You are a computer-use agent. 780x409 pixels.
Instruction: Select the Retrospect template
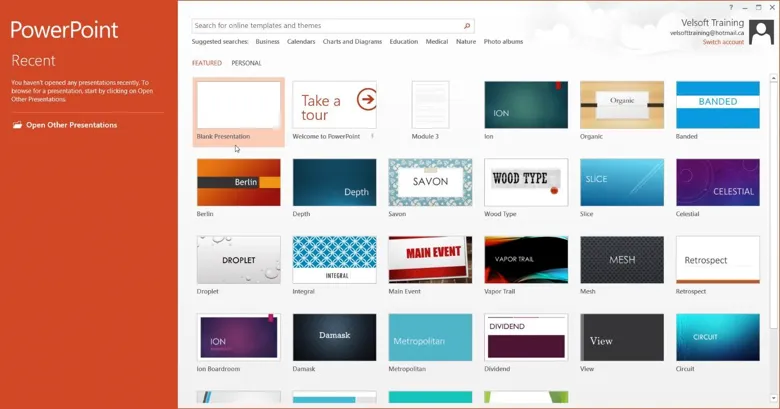tap(718, 260)
